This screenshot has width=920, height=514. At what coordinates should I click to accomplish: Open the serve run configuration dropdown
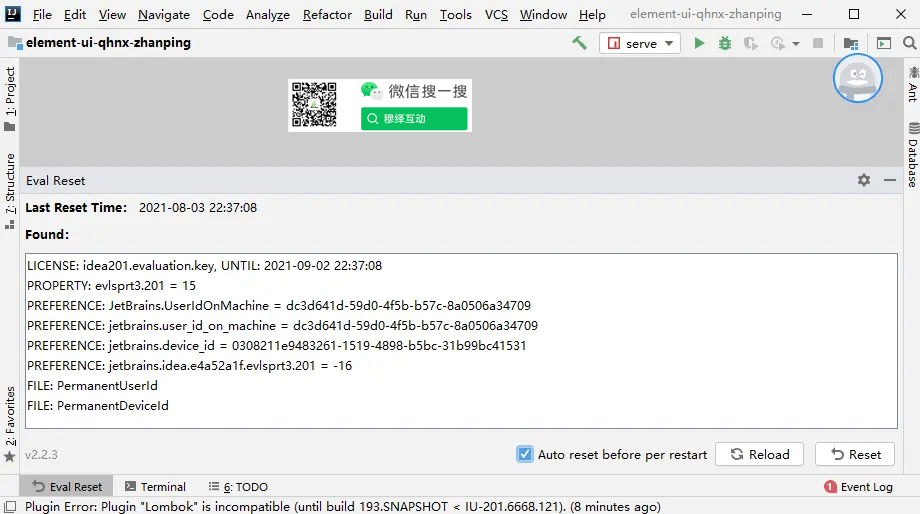click(x=640, y=43)
